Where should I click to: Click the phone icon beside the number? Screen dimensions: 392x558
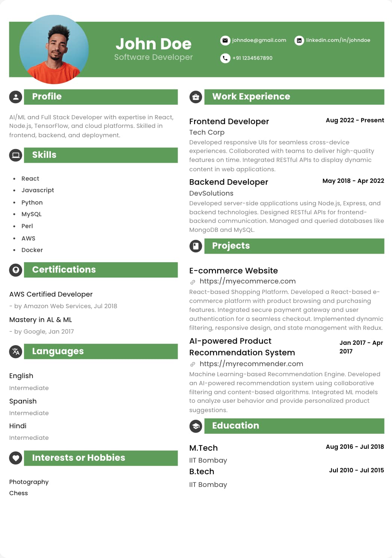point(225,58)
